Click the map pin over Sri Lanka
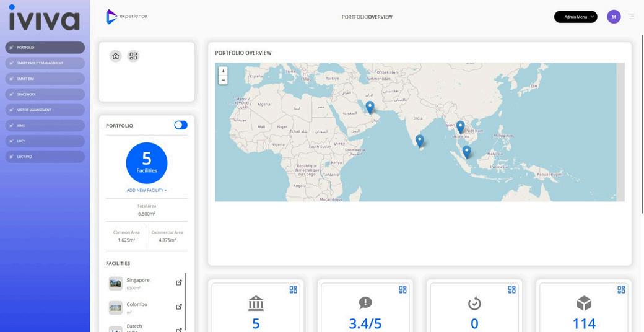The width and height of the screenshot is (644, 332). (419, 141)
